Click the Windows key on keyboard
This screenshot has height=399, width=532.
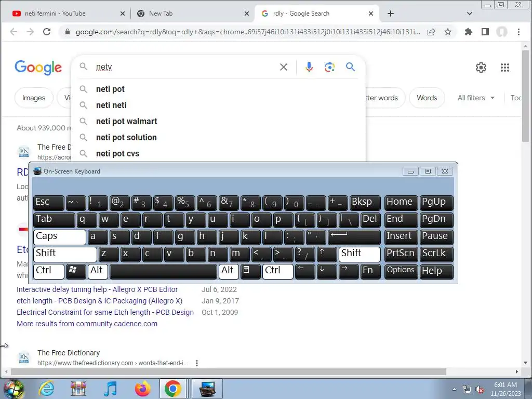pos(76,271)
